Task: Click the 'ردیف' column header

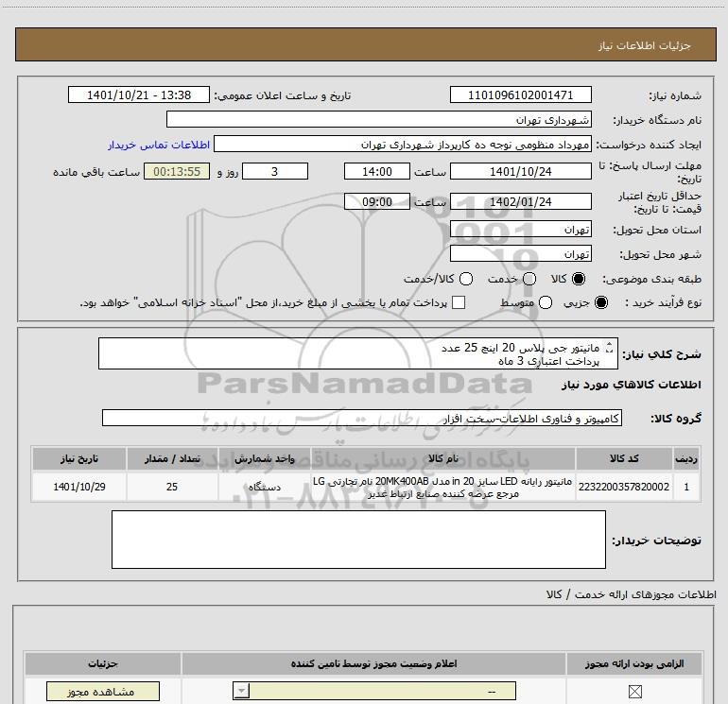Action: click(x=686, y=458)
